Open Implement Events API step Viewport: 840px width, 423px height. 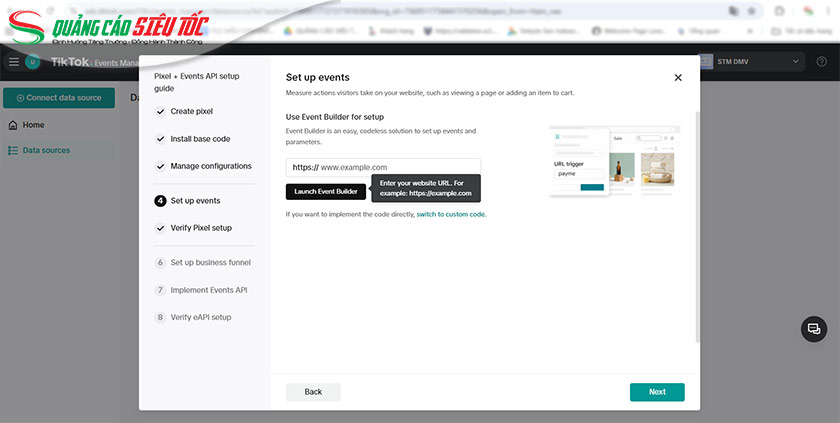click(x=209, y=290)
